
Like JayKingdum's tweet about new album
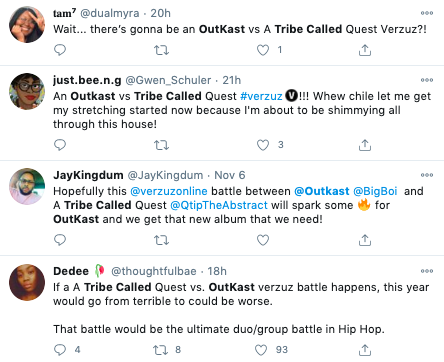click(263, 240)
